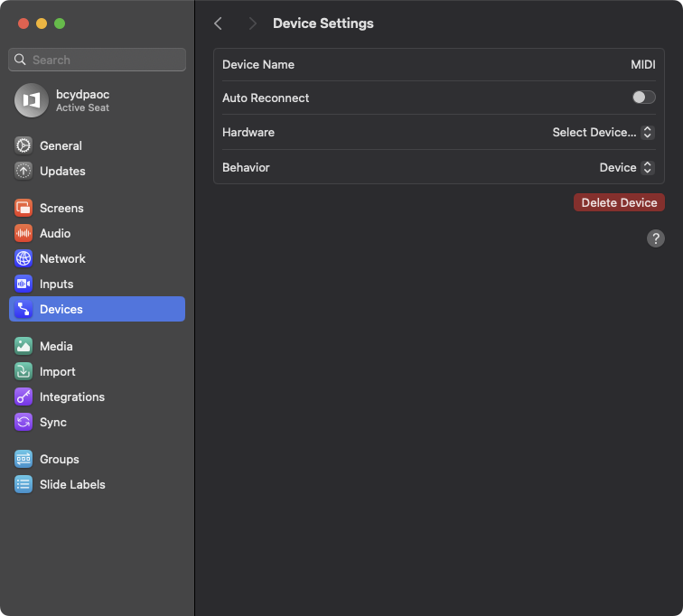Open the Media settings icon
The width and height of the screenshot is (683, 616).
coord(23,346)
